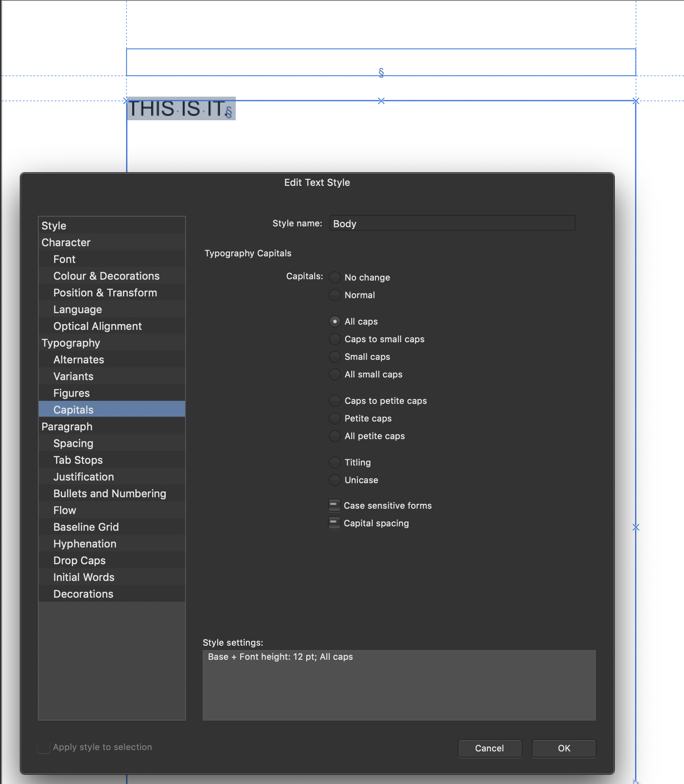Screen dimensions: 684x784
Task: Open Initial Words settings
Action: click(x=112, y=577)
